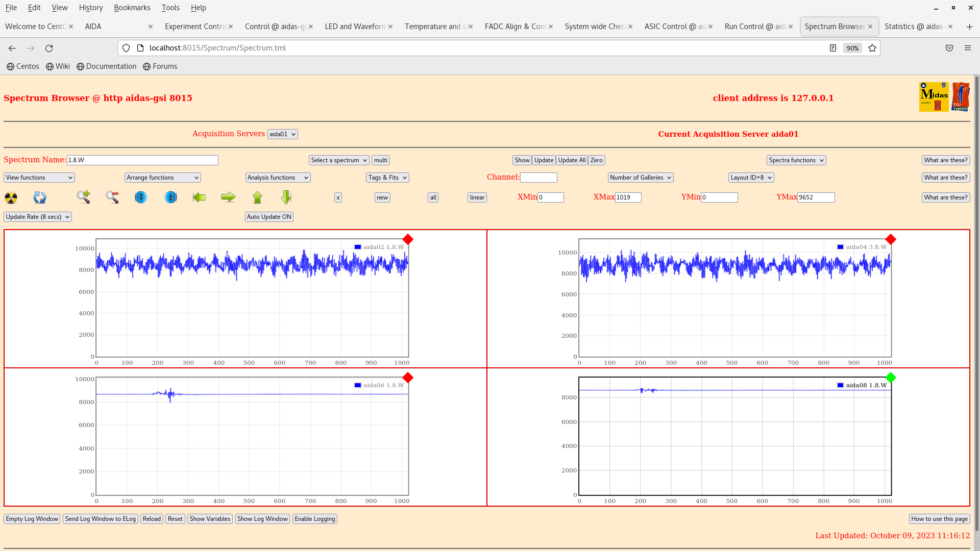Open the Acquisition Servers aida01 dropdown

coord(282,134)
